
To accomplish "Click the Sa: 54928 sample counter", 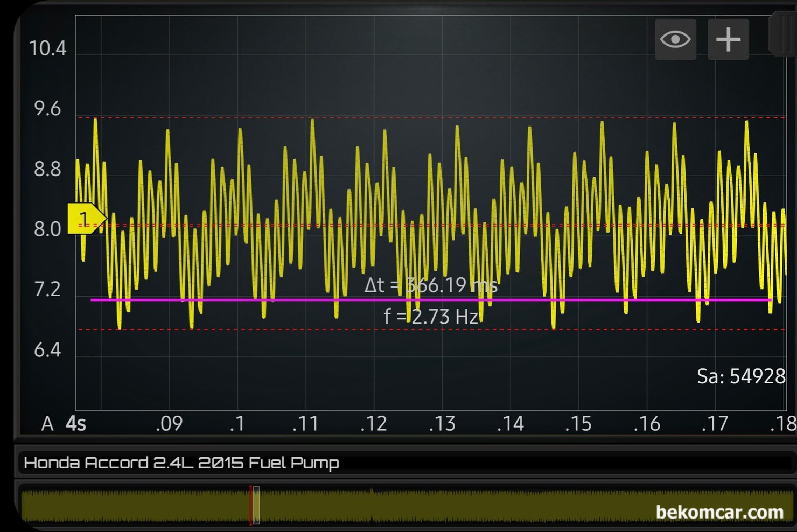I will (x=741, y=376).
